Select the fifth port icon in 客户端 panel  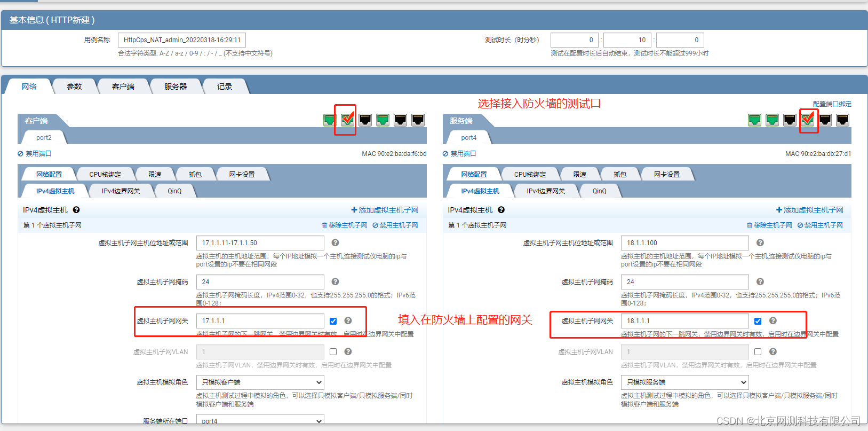coord(400,120)
